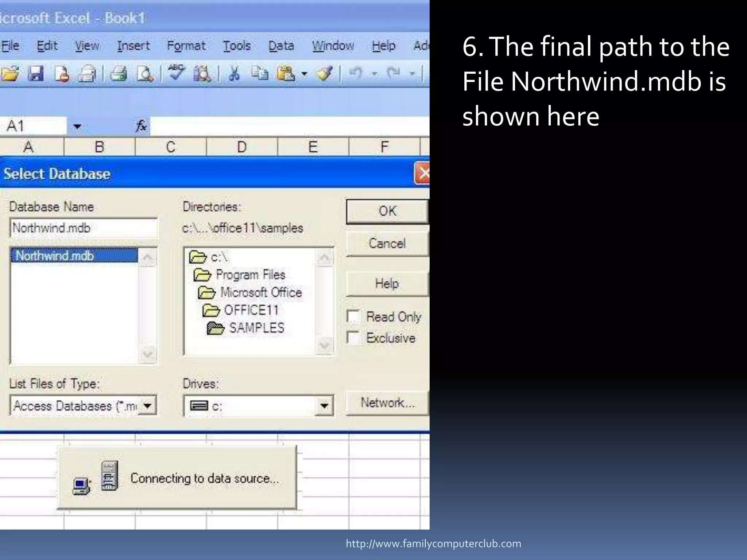Click the Copy toolbar icon

tap(260, 74)
